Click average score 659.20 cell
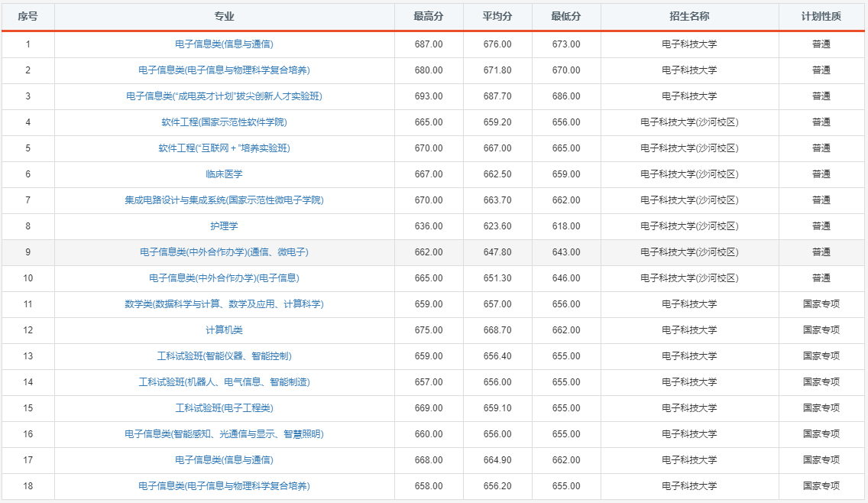 tap(497, 122)
